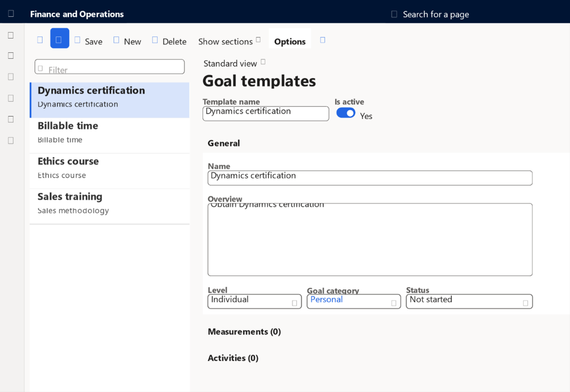Click the Save button label
This screenshot has width=570, height=392.
(x=93, y=41)
